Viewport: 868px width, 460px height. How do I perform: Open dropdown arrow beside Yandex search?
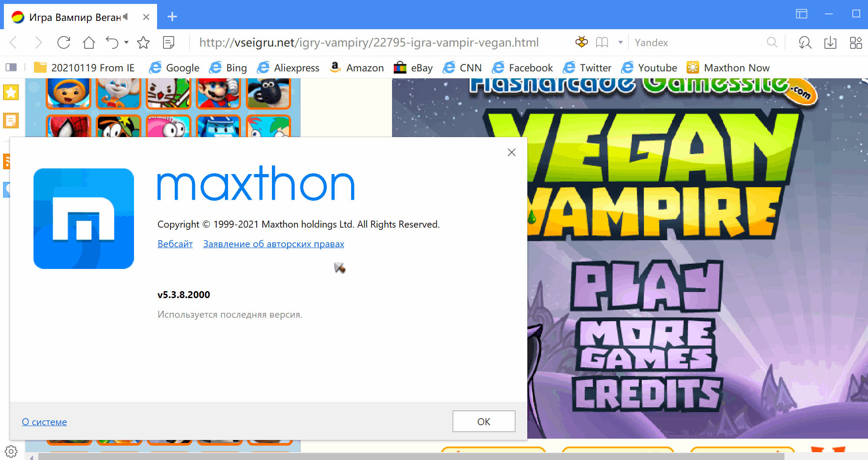click(621, 43)
